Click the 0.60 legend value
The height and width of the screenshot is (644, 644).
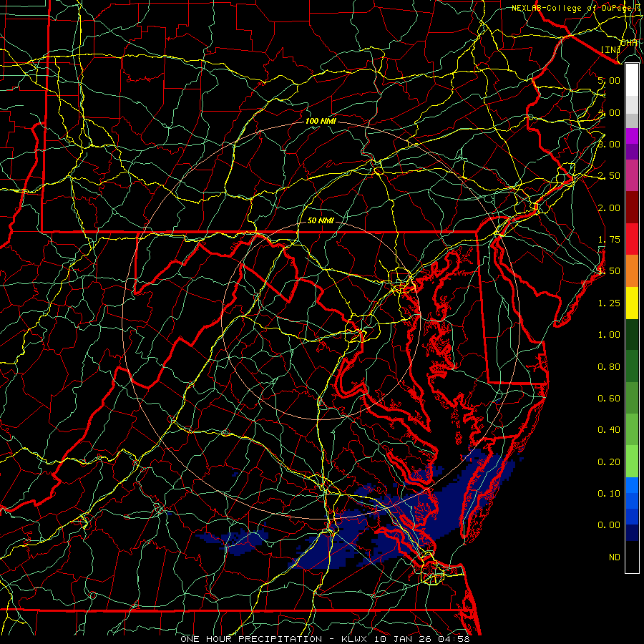[x=609, y=399]
